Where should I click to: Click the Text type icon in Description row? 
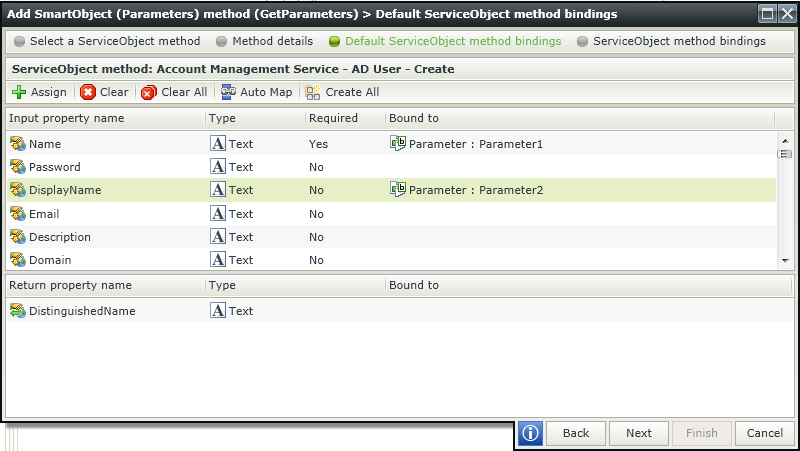[x=218, y=236]
